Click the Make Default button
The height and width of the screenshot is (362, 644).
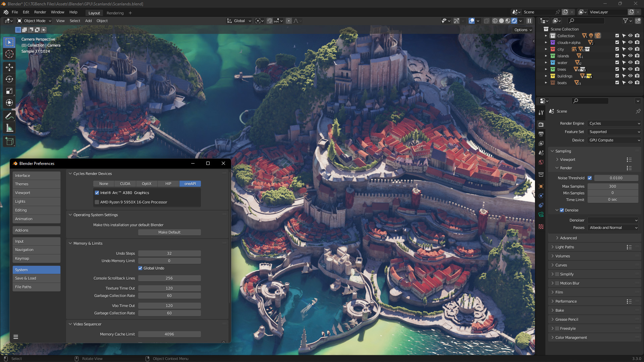[169, 232]
